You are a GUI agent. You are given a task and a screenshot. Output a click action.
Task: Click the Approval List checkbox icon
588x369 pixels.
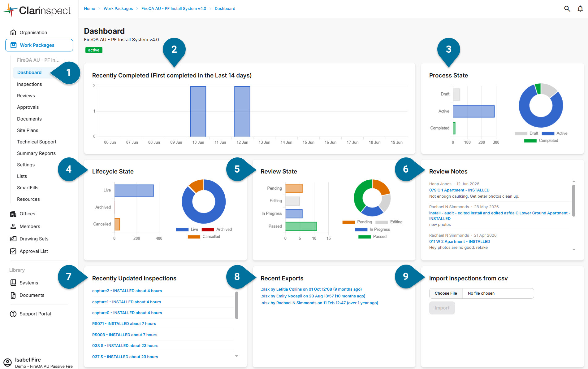(13, 251)
